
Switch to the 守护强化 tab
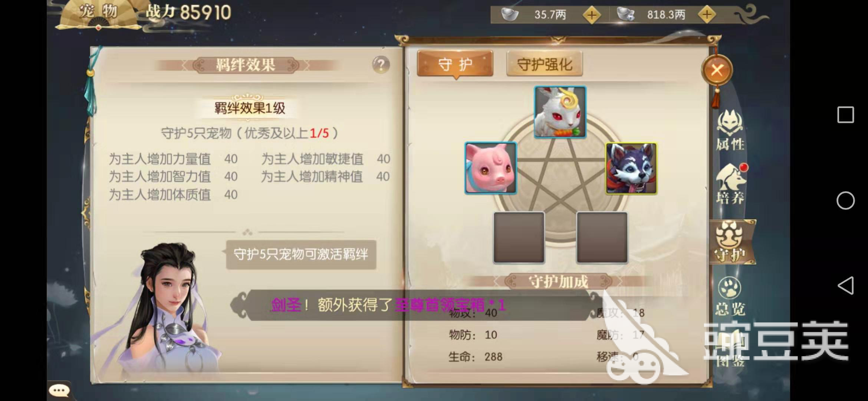click(545, 65)
